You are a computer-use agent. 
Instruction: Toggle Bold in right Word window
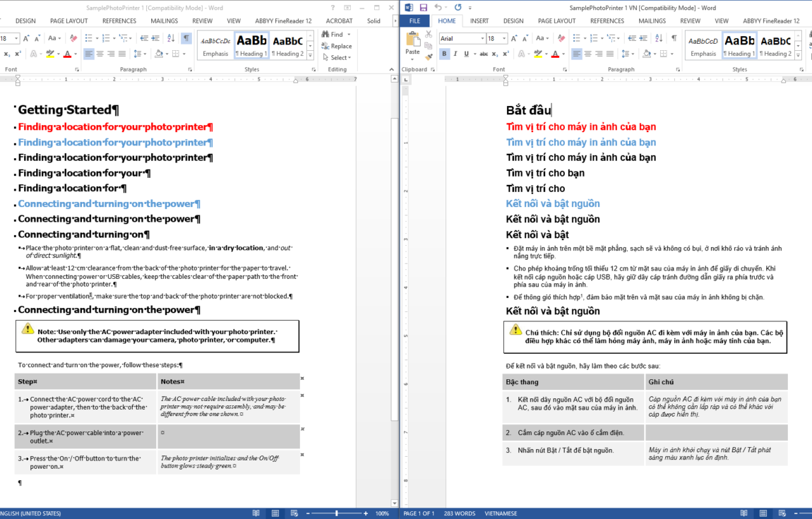point(444,54)
